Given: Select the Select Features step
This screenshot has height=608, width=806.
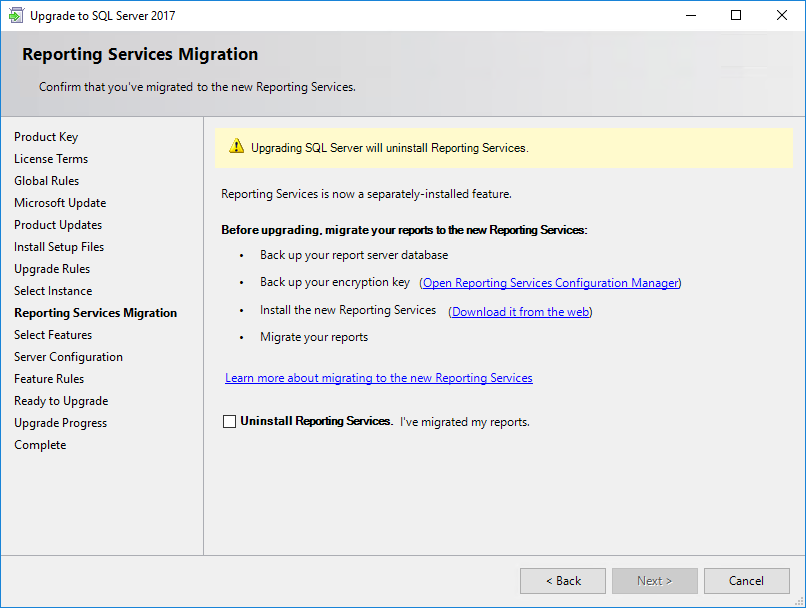Looking at the screenshot, I should coord(53,335).
